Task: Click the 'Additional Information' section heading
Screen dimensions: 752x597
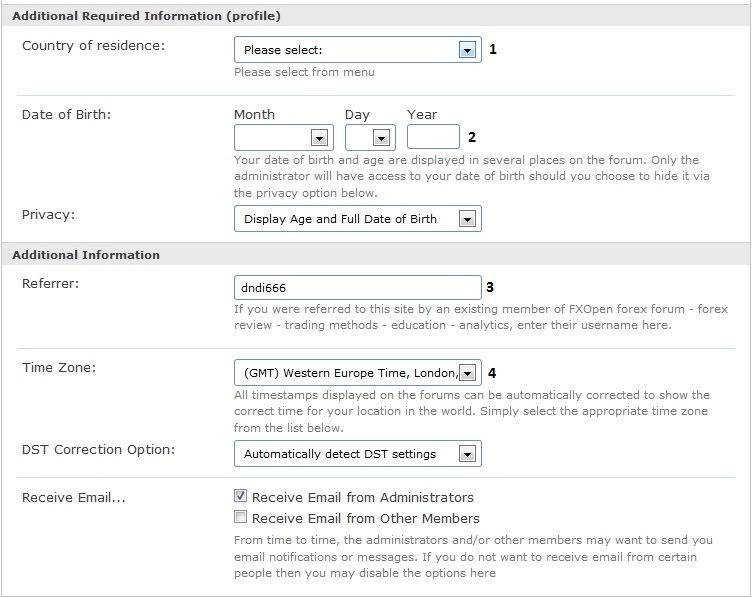Action: pos(86,255)
